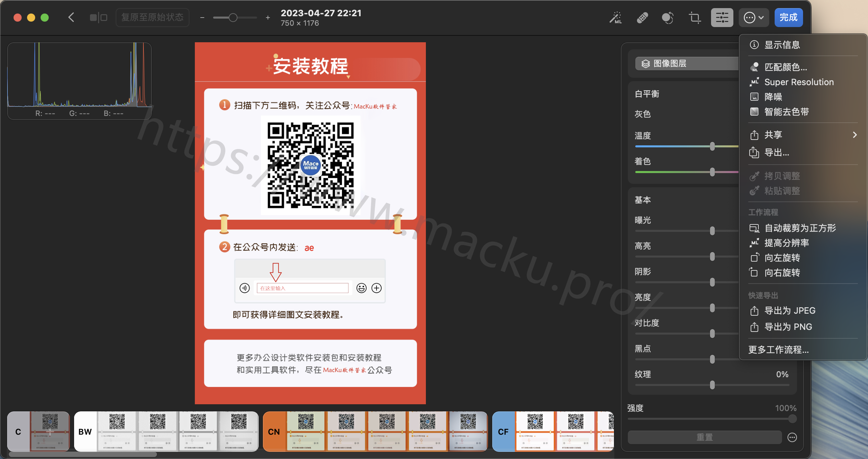Image resolution: width=868 pixels, height=459 pixels.
Task: Adjust the 阴影 shadows slider
Action: [x=712, y=282]
